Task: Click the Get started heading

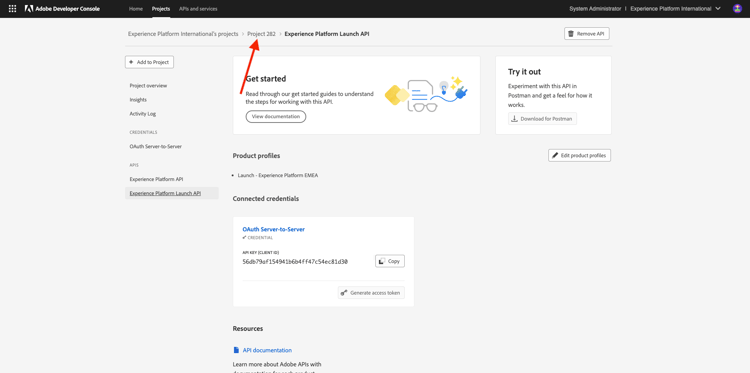Action: click(x=266, y=79)
